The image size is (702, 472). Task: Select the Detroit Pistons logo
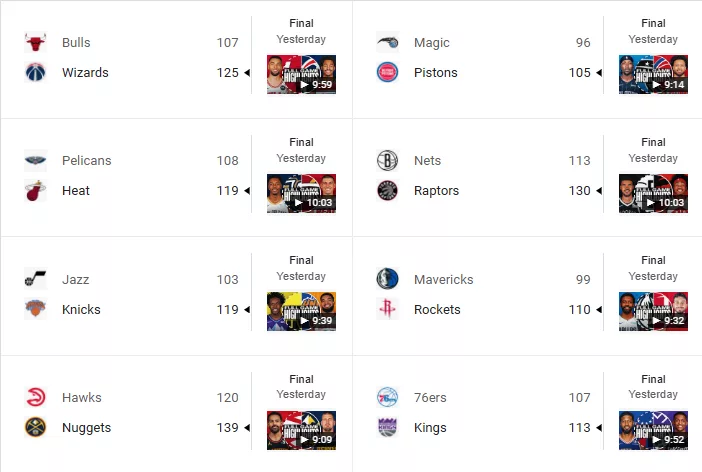coord(387,73)
